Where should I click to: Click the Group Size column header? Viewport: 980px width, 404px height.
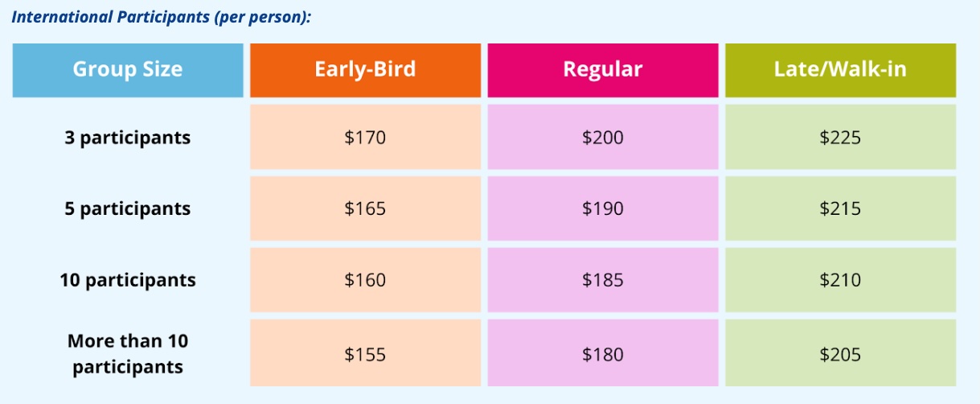(x=128, y=69)
